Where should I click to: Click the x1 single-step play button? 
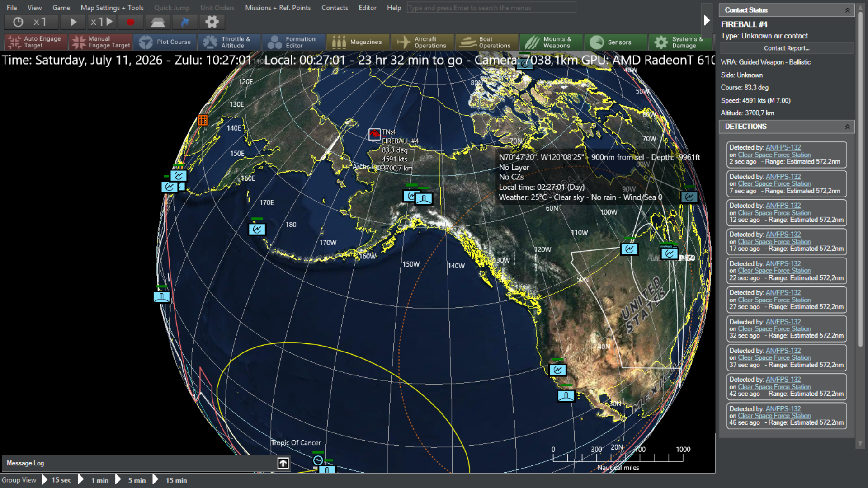pos(102,22)
